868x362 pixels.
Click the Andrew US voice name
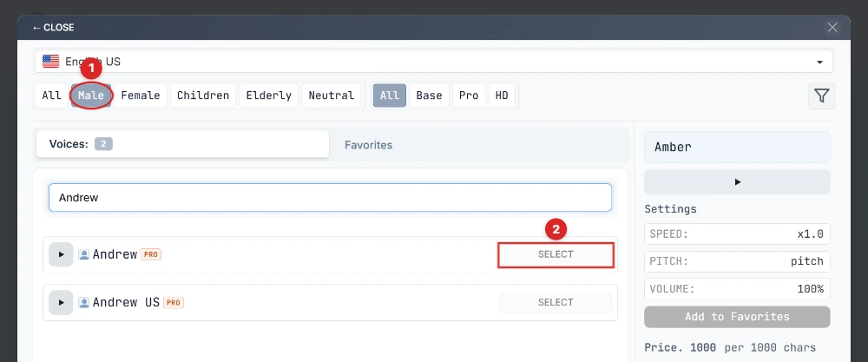[126, 302]
